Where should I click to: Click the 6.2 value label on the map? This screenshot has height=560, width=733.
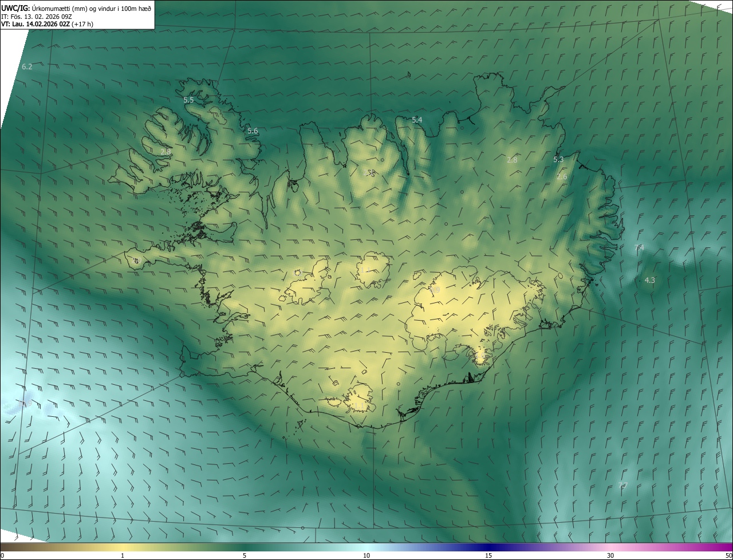point(27,67)
